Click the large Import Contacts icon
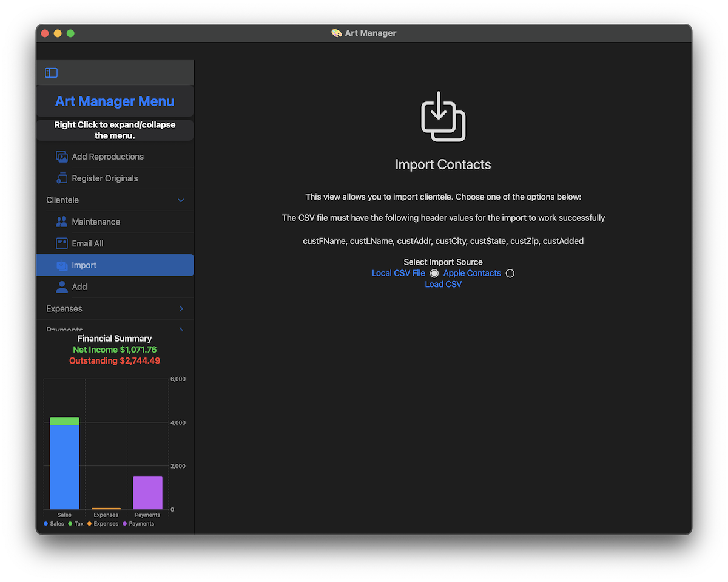 443,117
